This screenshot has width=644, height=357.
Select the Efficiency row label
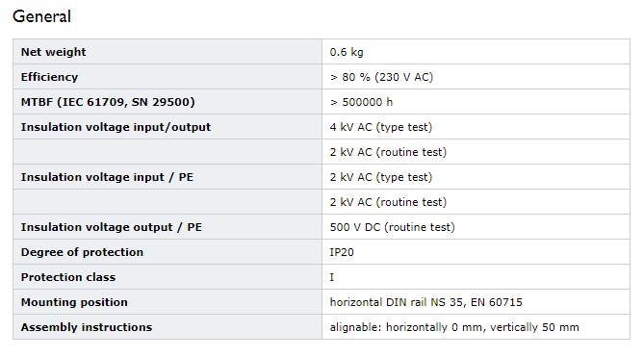(x=49, y=77)
